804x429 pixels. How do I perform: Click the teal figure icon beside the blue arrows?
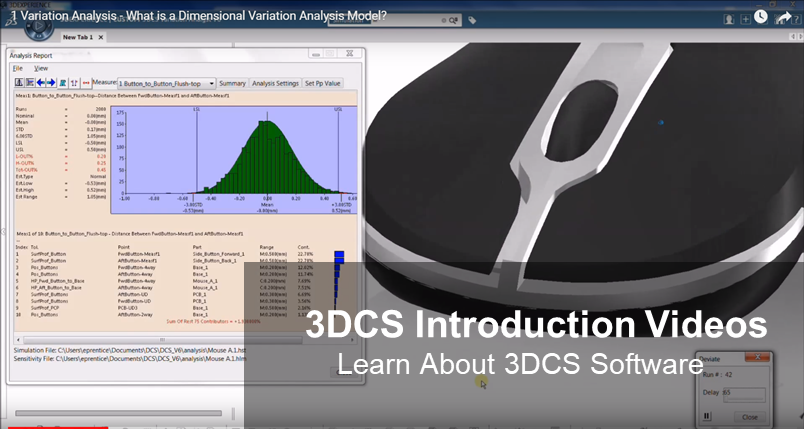pos(63,83)
